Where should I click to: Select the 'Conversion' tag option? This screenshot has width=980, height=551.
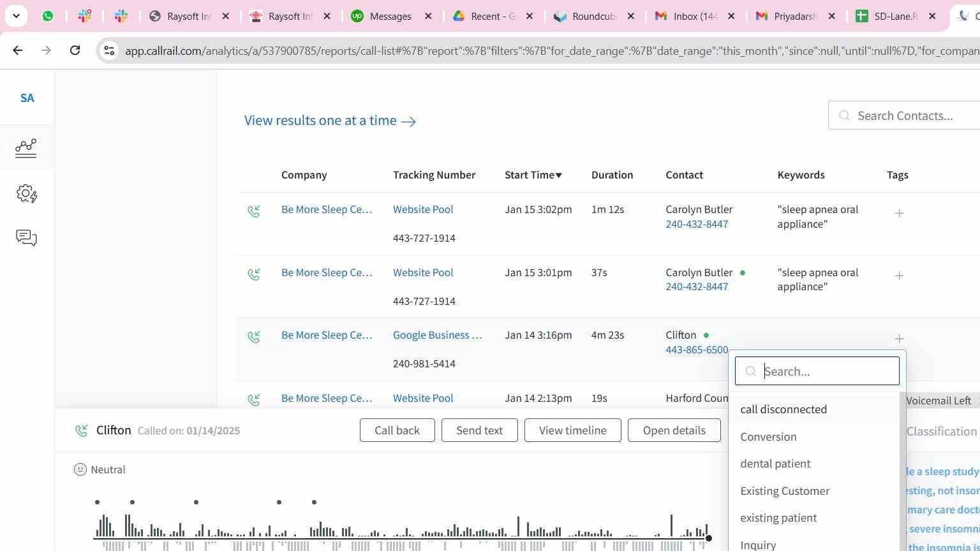point(768,437)
